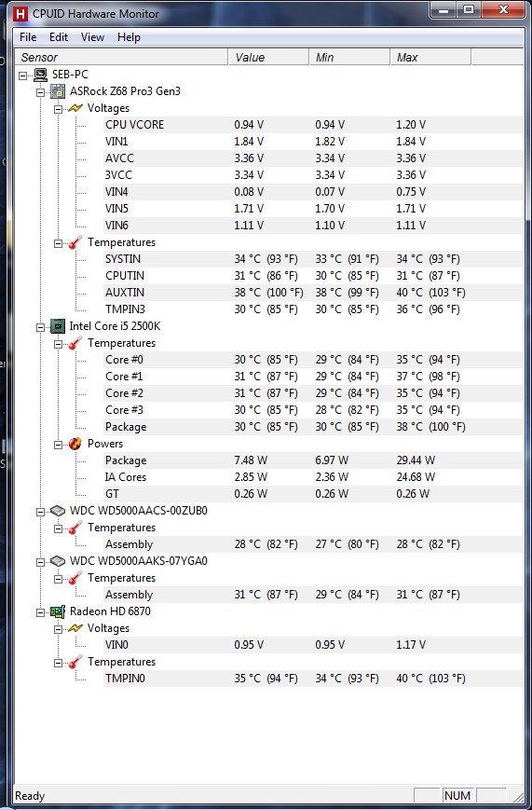Select the TMPIN0 Radeon temperature row

tap(312, 679)
